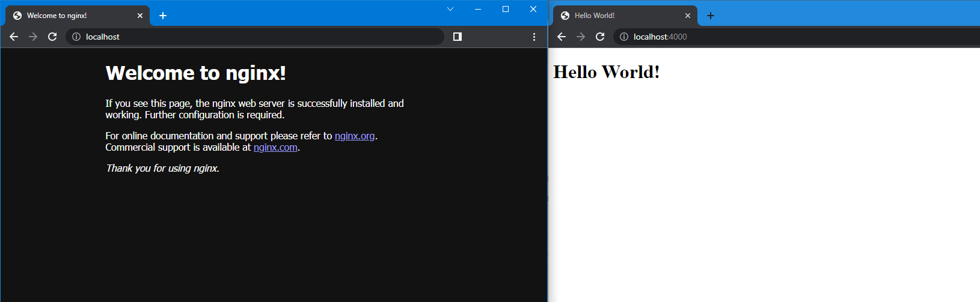Open the tab search chevron dropdown
Image resolution: width=980 pixels, height=302 pixels.
tap(450, 9)
